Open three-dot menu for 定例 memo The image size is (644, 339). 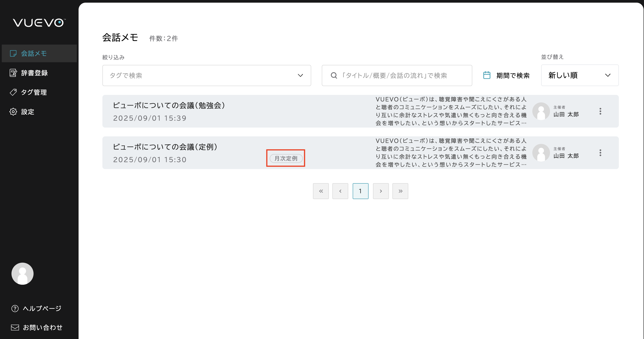[x=600, y=153]
